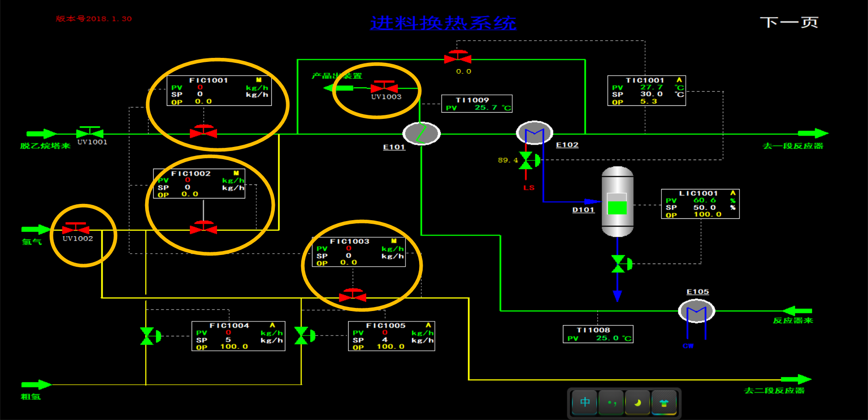The height and width of the screenshot is (420, 868).
Task: Click the E101 label
Action: point(394,147)
